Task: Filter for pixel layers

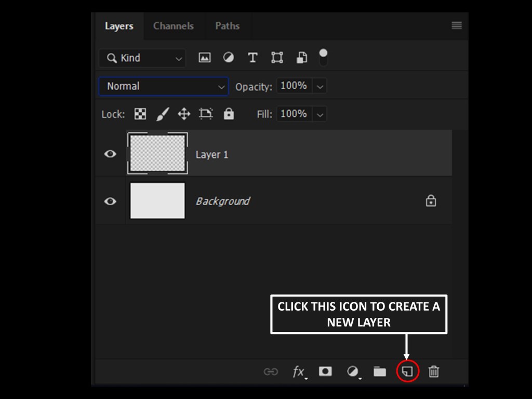Action: [205, 58]
